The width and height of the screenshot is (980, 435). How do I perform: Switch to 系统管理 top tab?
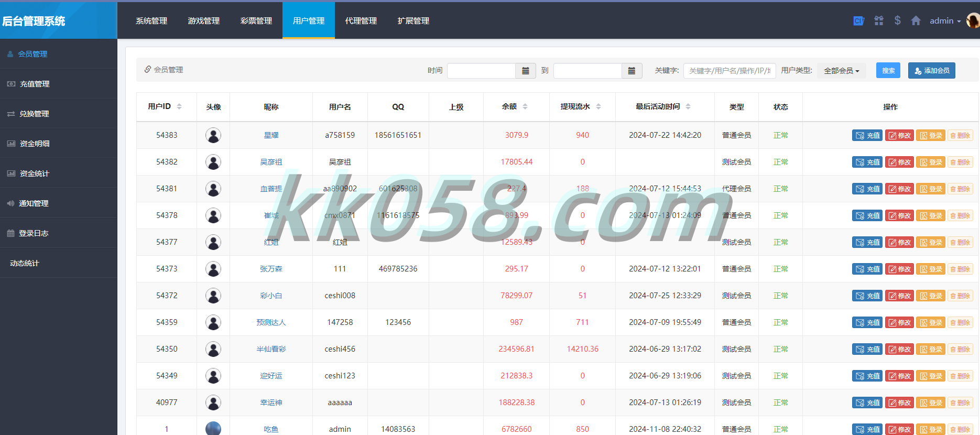coord(151,20)
